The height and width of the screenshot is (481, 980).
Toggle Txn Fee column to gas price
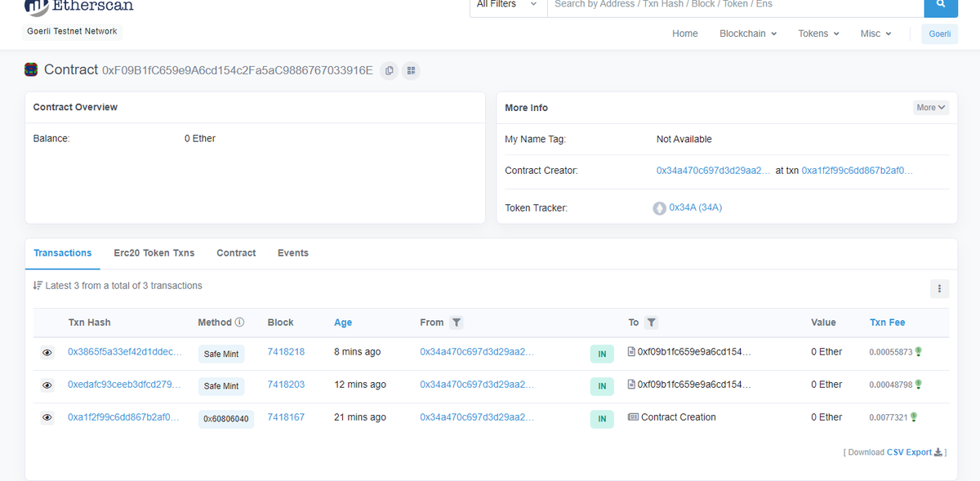pyautogui.click(x=887, y=323)
